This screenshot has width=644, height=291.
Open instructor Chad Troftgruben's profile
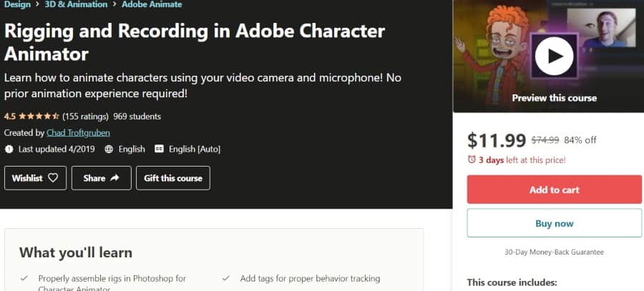78,133
